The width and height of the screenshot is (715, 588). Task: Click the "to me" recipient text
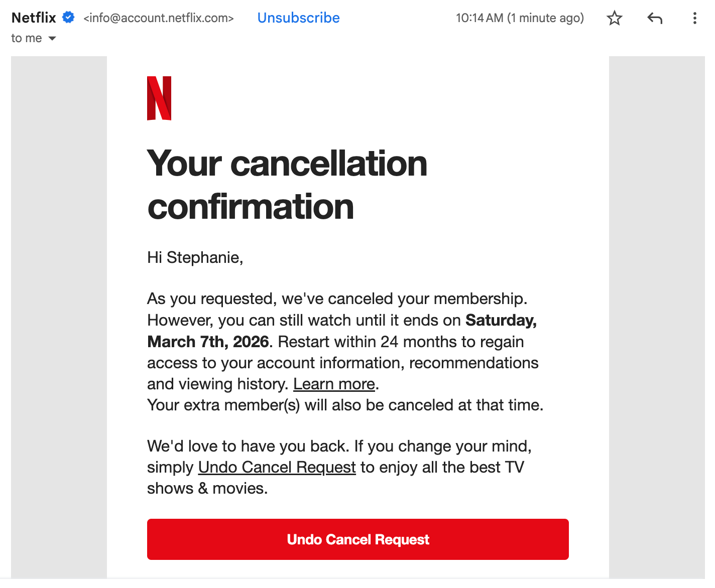(26, 38)
